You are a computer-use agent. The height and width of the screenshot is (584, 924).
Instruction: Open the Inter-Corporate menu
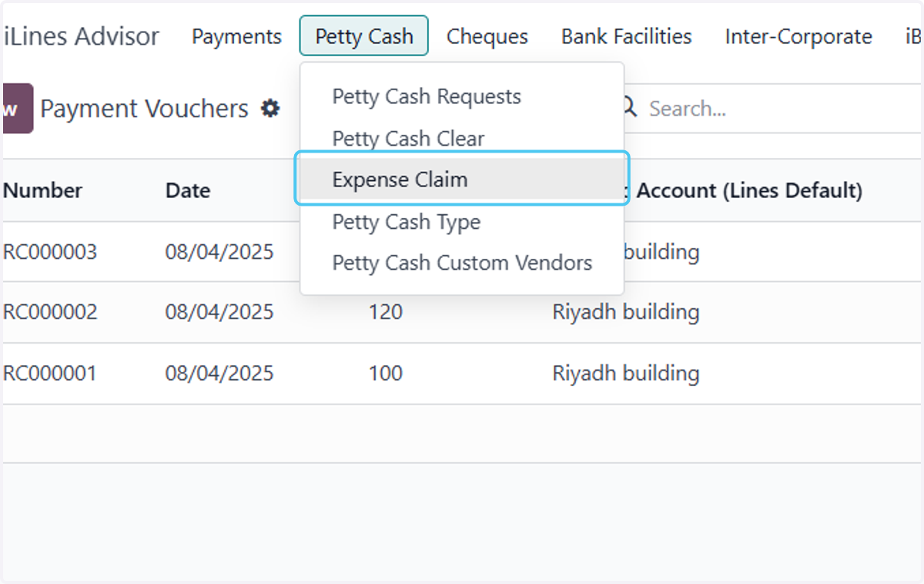pos(798,36)
